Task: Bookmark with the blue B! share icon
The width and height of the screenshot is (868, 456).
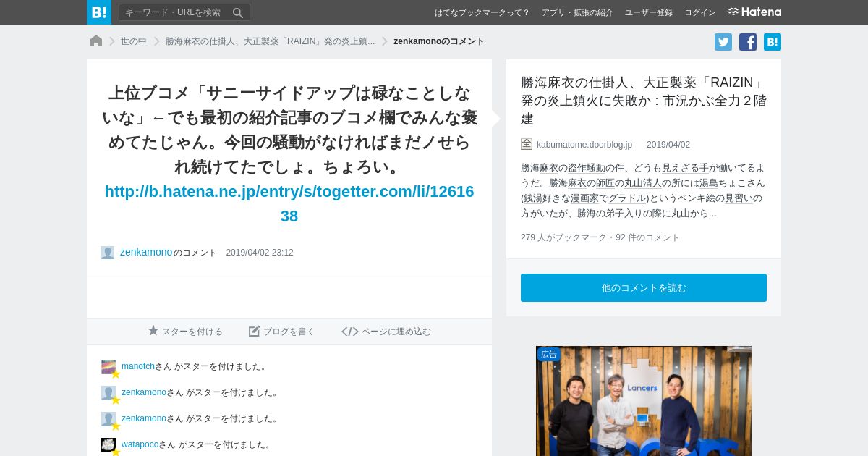Action: (x=773, y=42)
